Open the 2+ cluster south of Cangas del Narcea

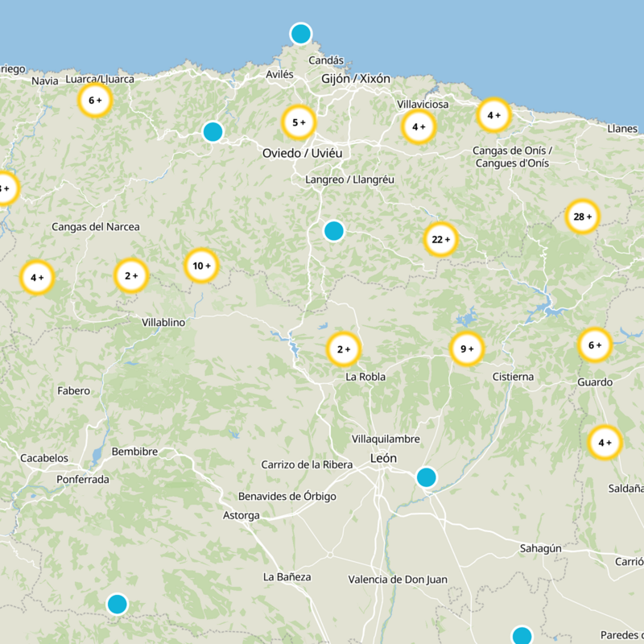coord(131,275)
